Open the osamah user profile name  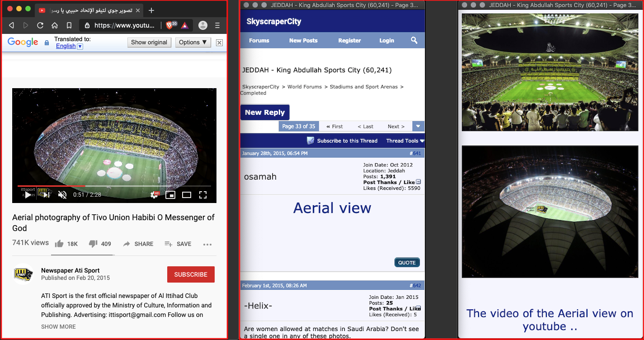click(x=260, y=176)
